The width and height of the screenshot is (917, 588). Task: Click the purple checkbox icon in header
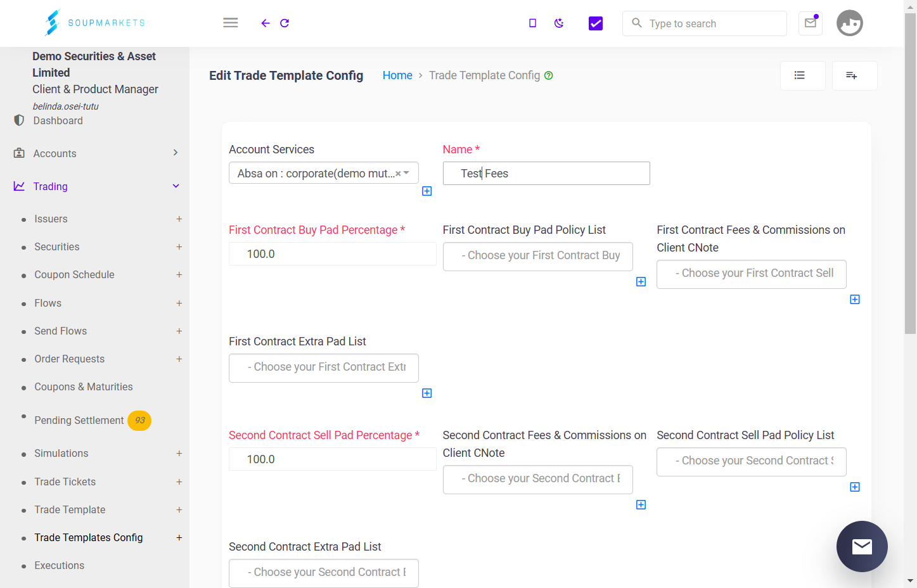[596, 23]
